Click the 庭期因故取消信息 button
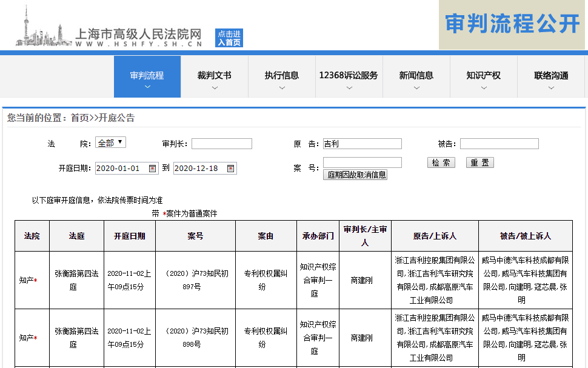Image resolution: width=588 pixels, height=368 pixels. pyautogui.click(x=355, y=175)
